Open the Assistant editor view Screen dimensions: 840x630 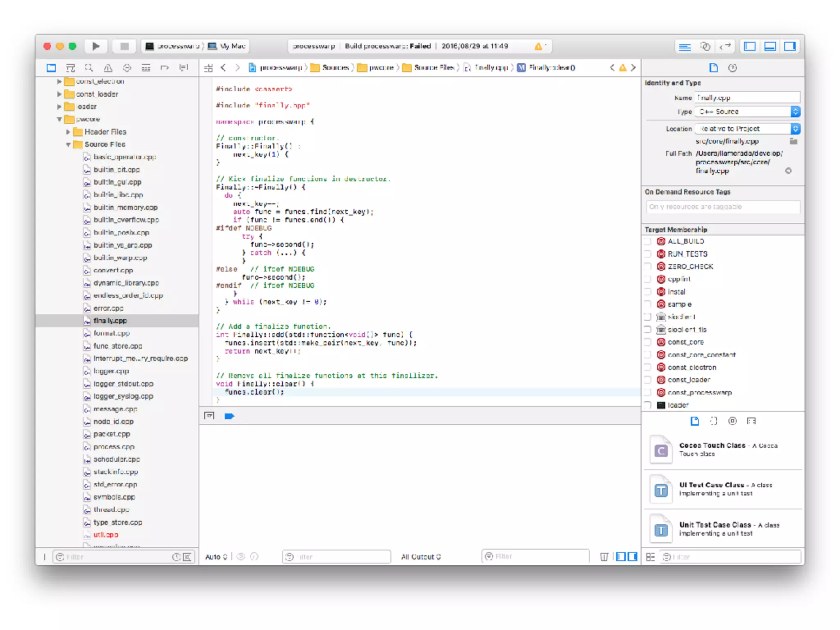[x=705, y=46]
